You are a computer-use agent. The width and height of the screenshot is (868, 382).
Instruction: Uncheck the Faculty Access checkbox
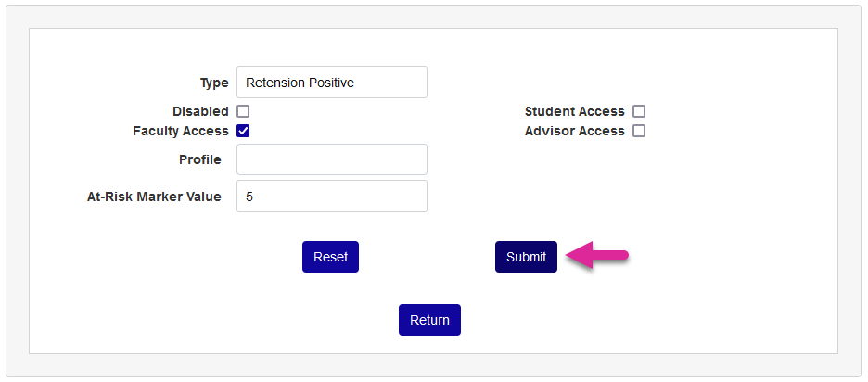243,131
